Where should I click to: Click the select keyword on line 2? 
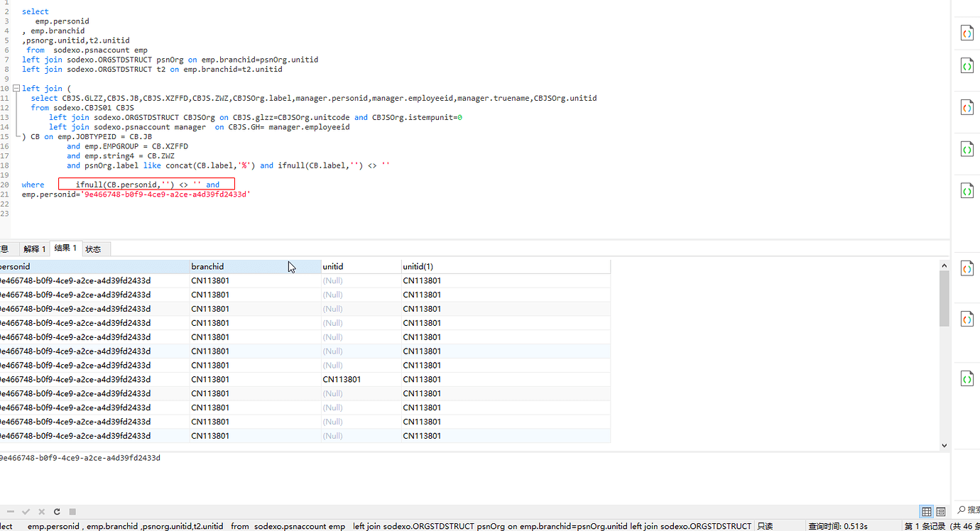36,11
